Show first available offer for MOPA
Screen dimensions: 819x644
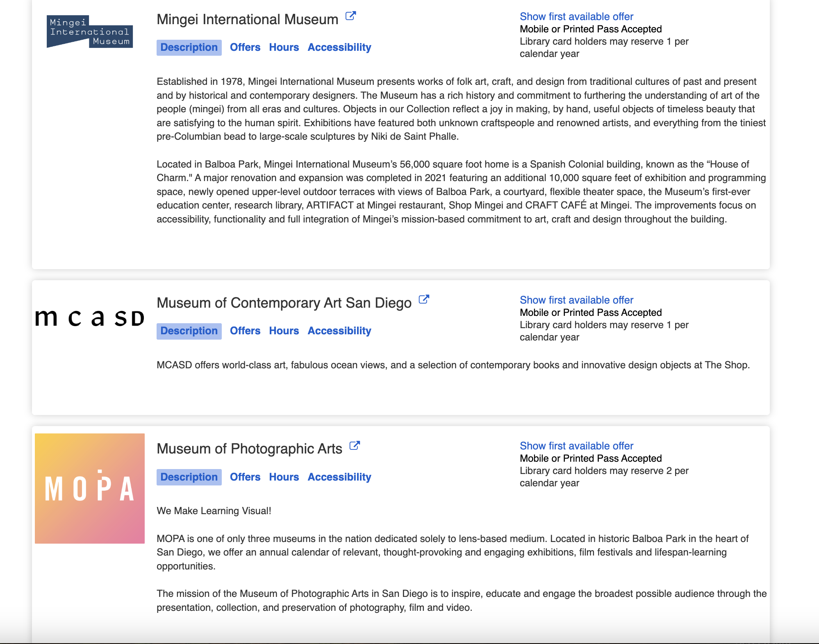(576, 446)
